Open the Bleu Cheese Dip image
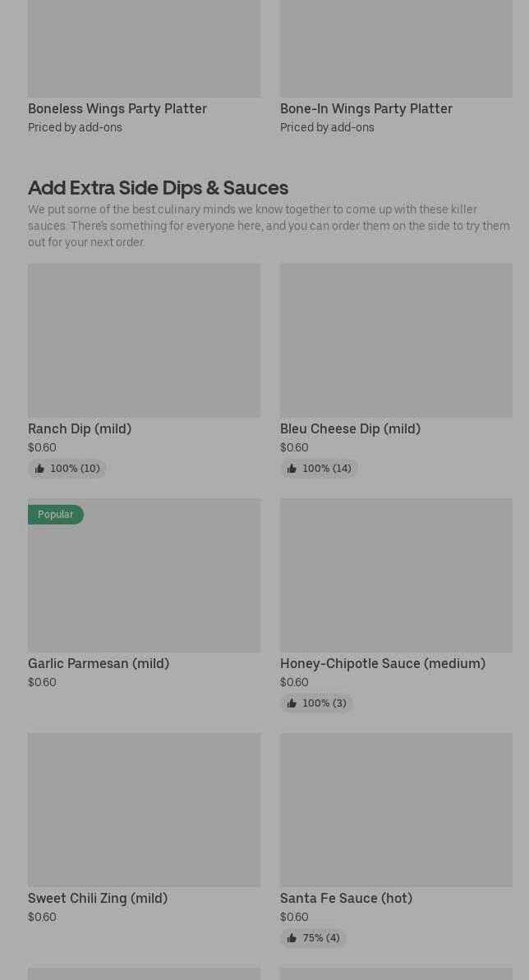Screen dimensions: 529x980 [396, 340]
